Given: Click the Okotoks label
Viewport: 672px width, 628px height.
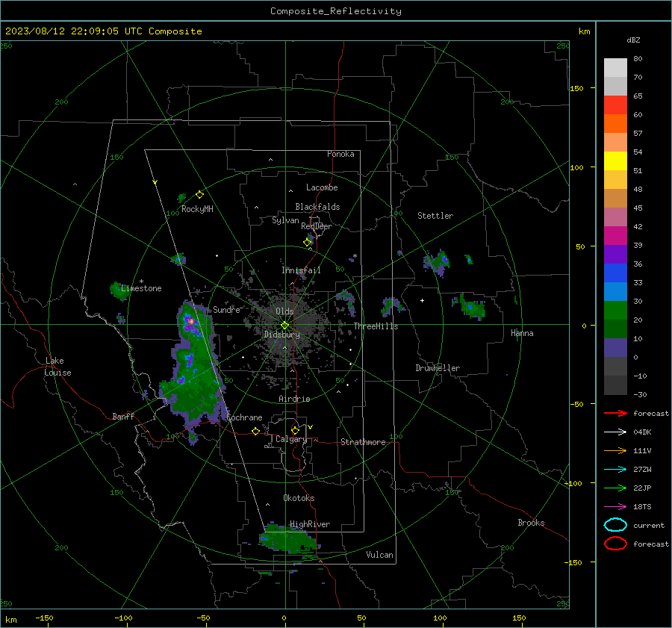Looking at the screenshot, I should (x=299, y=498).
